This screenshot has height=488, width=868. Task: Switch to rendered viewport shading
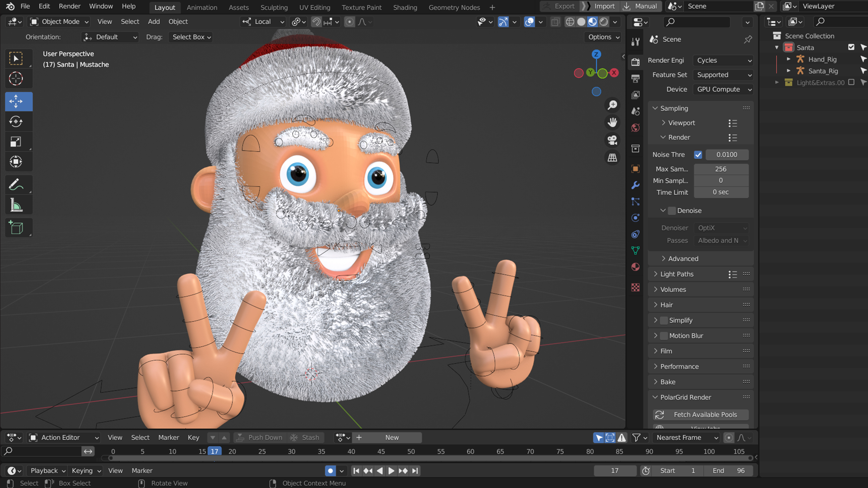pyautogui.click(x=604, y=22)
